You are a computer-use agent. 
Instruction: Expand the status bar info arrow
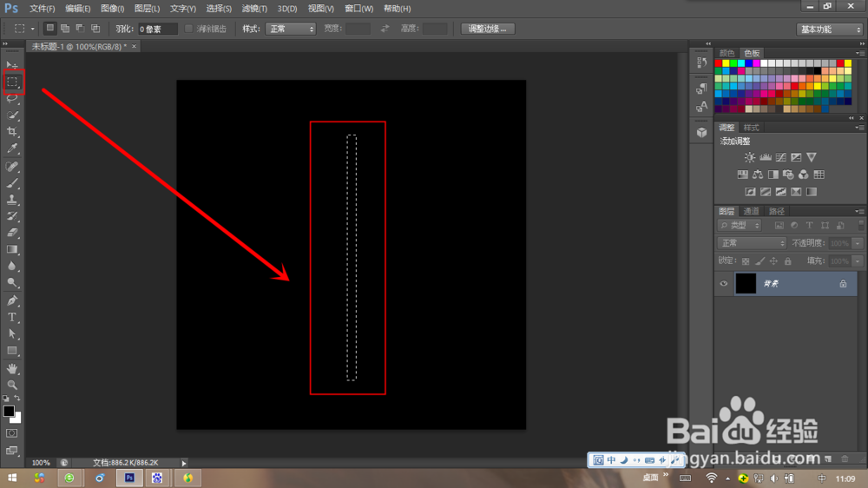tap(184, 463)
